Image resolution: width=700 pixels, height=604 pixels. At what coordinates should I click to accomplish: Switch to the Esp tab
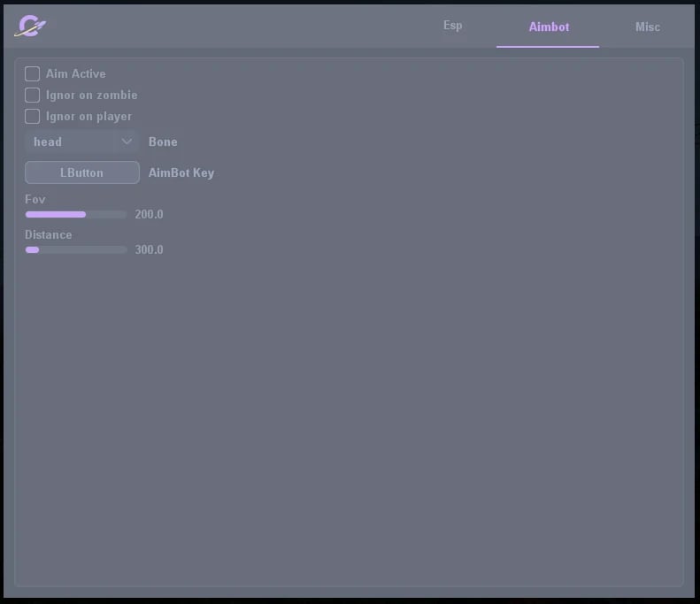[452, 26]
